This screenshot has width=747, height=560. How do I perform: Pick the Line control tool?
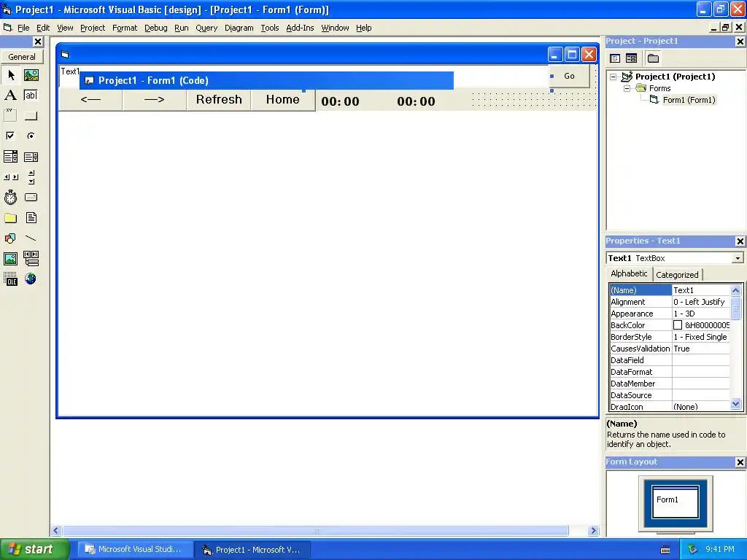point(31,238)
